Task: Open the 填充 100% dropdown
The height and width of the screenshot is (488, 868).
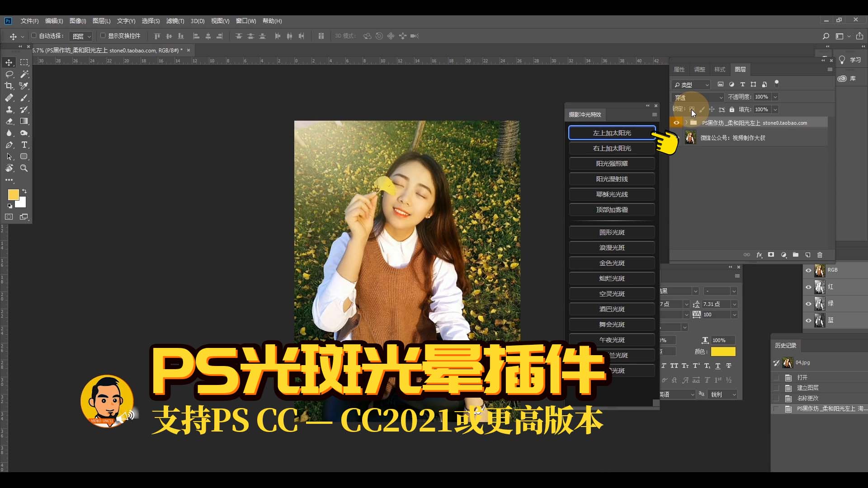Action: tap(775, 110)
